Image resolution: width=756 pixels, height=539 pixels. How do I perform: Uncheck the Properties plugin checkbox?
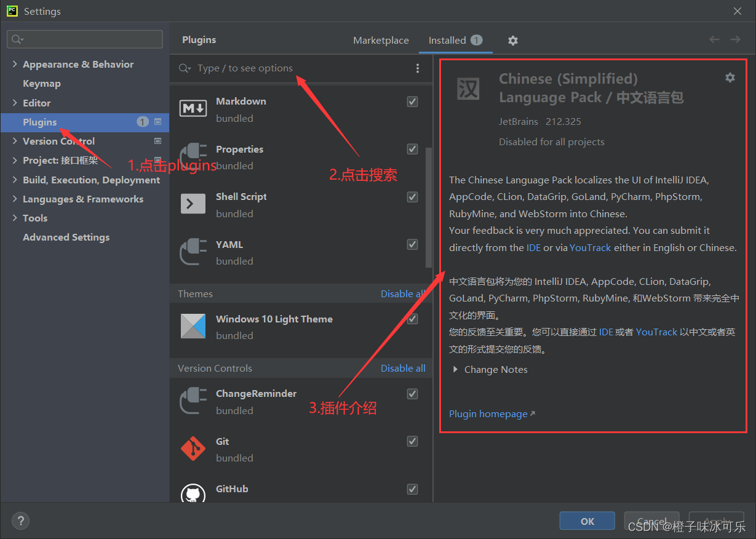413,150
